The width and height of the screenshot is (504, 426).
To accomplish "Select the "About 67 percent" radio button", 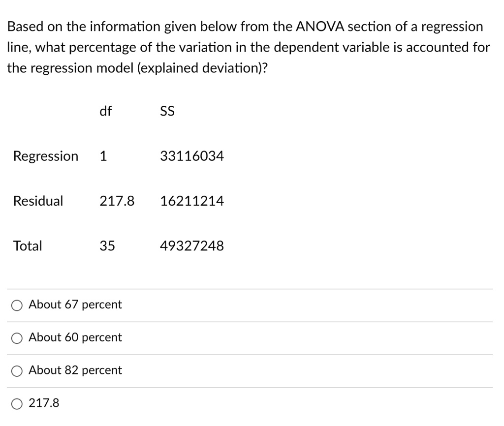I will (17, 305).
